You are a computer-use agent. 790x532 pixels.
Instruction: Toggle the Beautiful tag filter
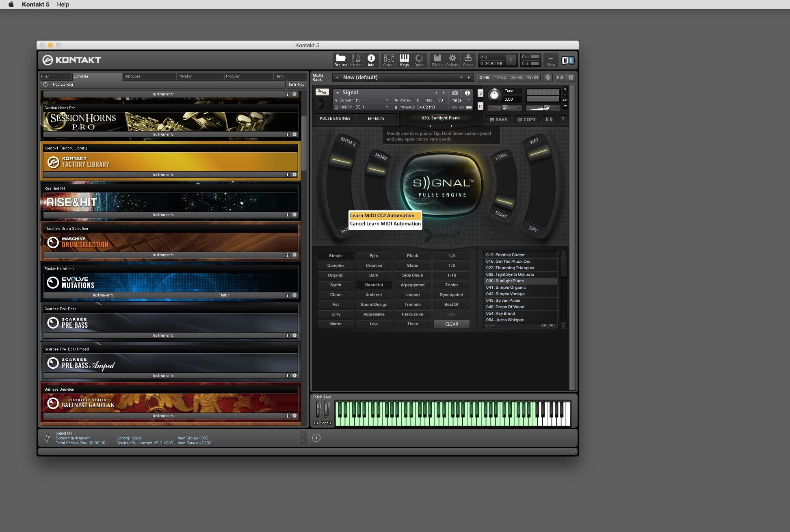[x=374, y=285]
